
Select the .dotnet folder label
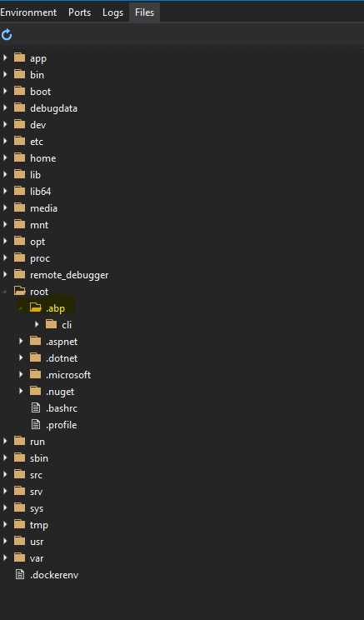(x=62, y=358)
